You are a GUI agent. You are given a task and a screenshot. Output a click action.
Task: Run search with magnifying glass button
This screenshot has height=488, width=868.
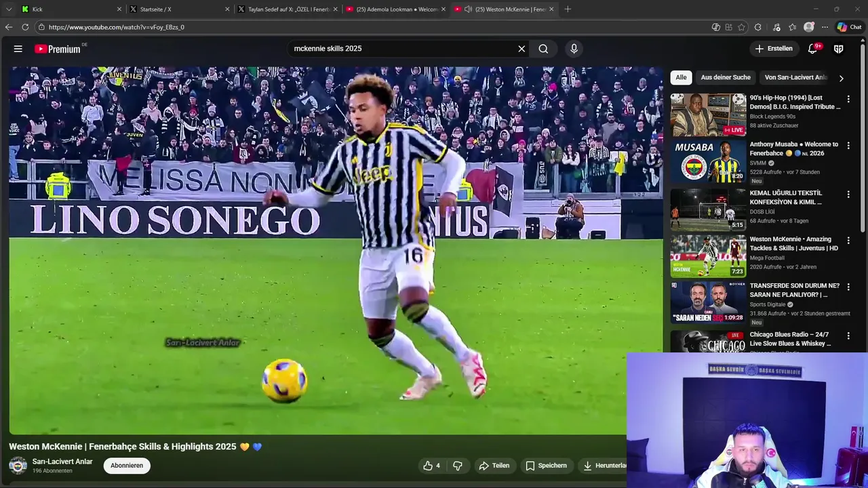pyautogui.click(x=543, y=49)
